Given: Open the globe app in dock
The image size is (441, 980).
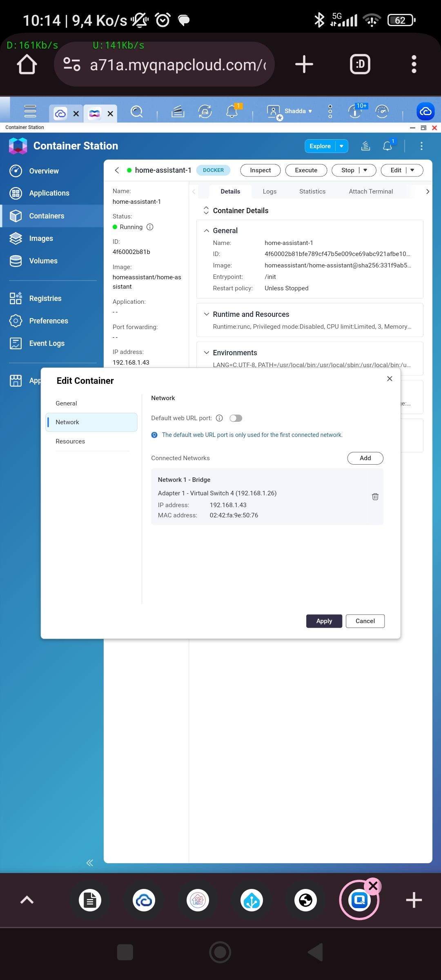Looking at the screenshot, I should pos(305,900).
